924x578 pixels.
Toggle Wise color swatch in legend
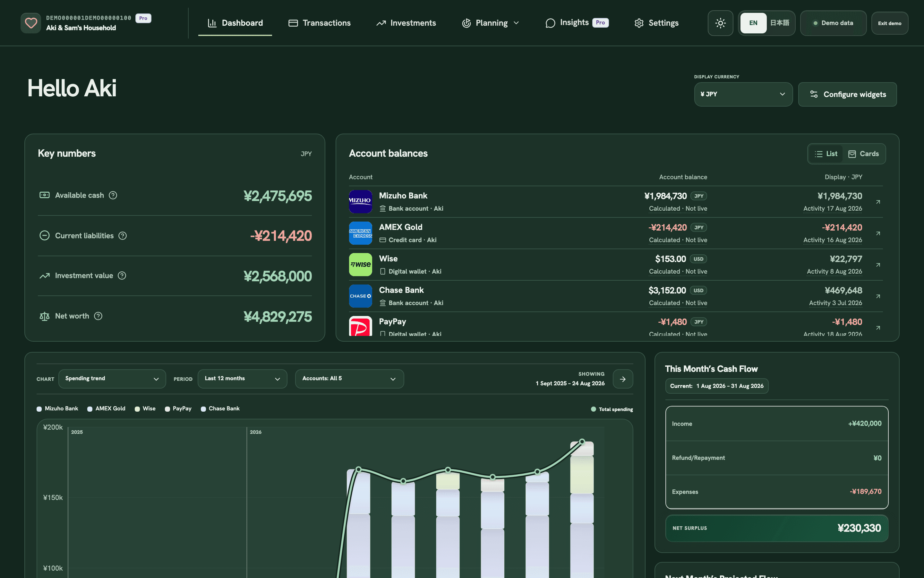tap(137, 409)
